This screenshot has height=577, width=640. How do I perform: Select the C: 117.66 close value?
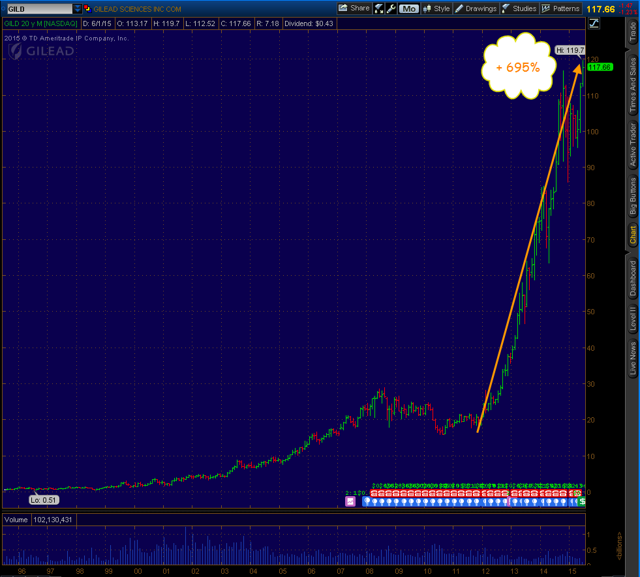click(236, 24)
